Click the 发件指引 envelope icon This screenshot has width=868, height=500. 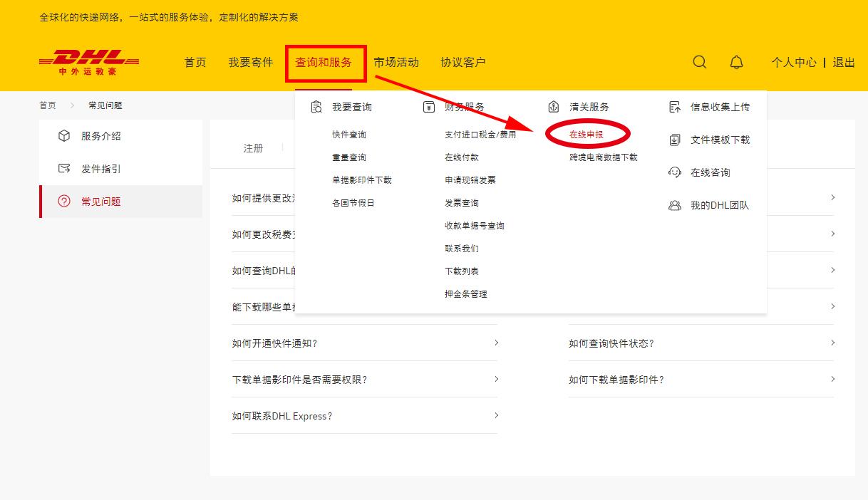pos(63,168)
